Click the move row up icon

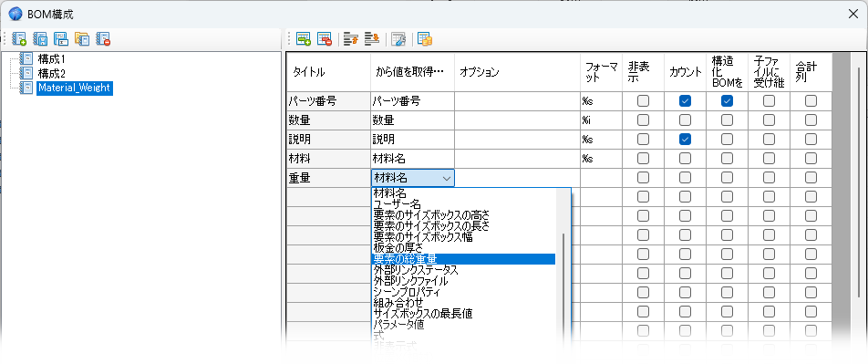pyautogui.click(x=351, y=39)
